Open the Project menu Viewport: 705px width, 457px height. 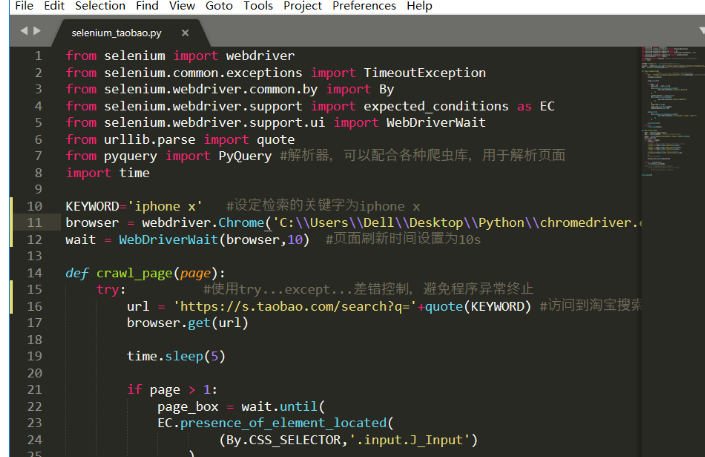click(302, 6)
